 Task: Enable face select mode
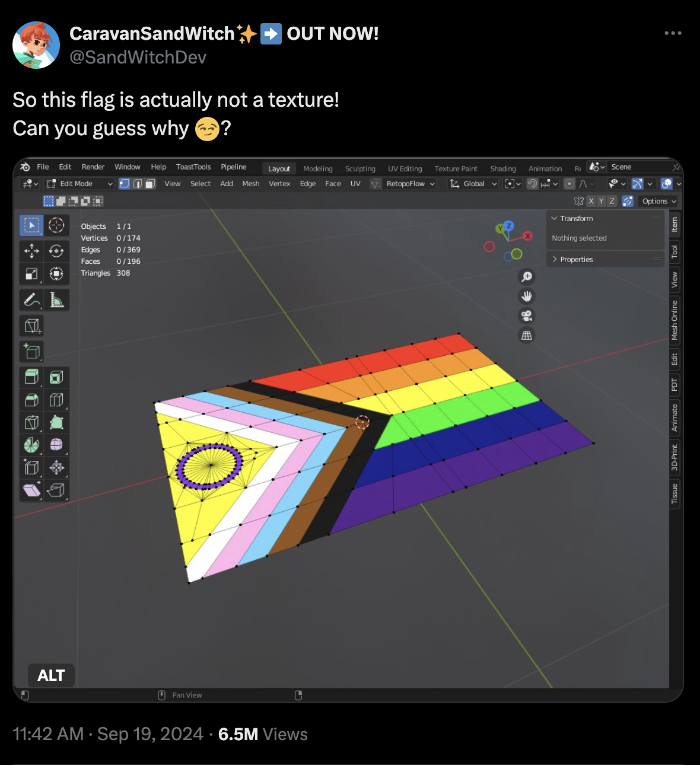(151, 184)
